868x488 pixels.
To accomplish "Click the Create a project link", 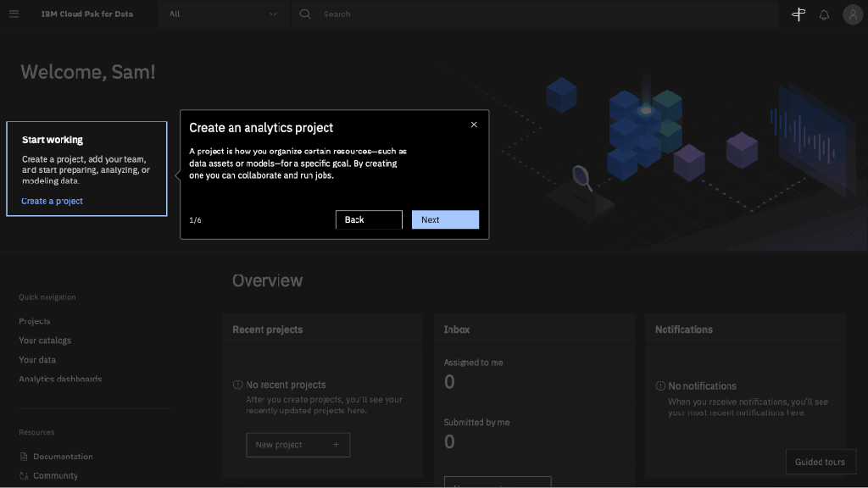I will pyautogui.click(x=53, y=201).
